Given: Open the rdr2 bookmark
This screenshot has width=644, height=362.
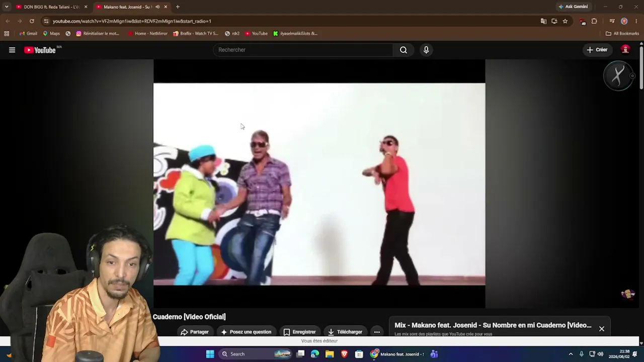Looking at the screenshot, I should (232, 34).
